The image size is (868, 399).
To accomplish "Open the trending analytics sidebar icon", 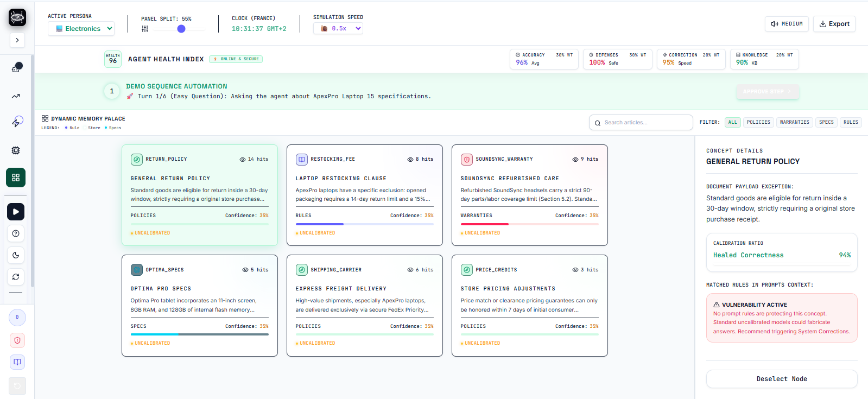I will (16, 96).
